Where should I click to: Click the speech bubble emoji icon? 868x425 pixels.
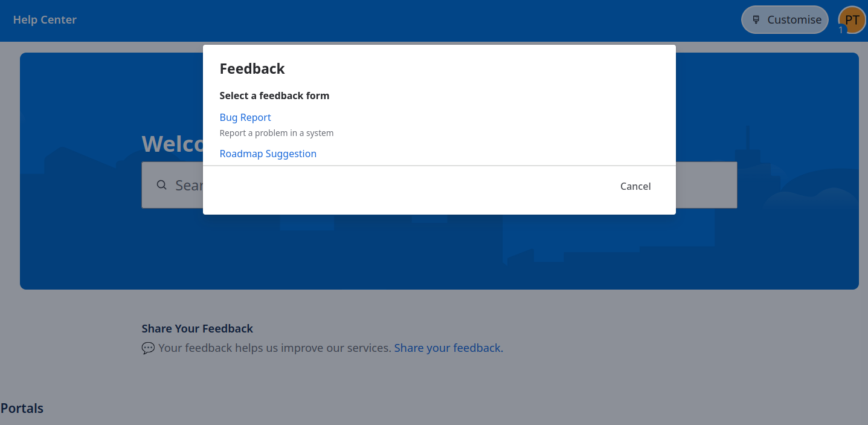(148, 348)
